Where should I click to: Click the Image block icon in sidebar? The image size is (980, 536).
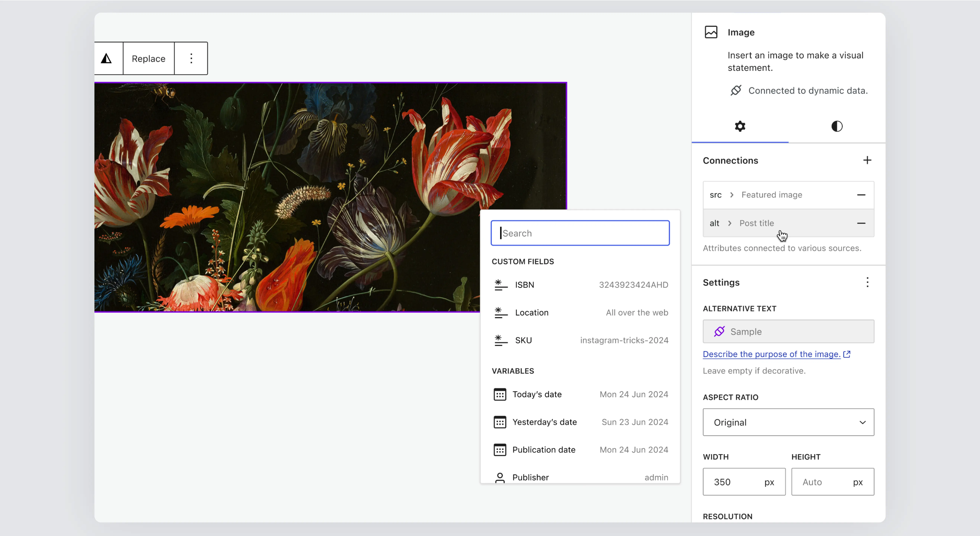coord(711,32)
